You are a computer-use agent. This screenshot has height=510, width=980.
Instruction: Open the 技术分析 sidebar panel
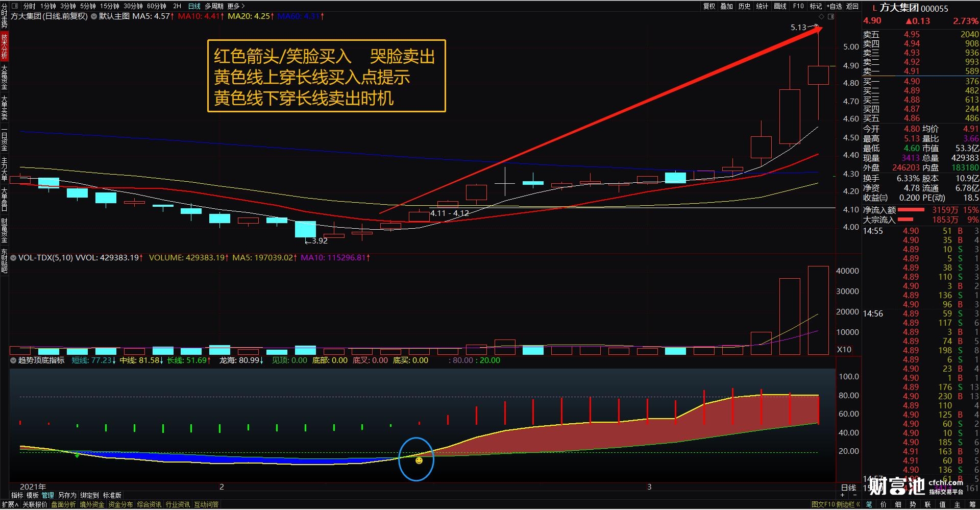click(4, 46)
